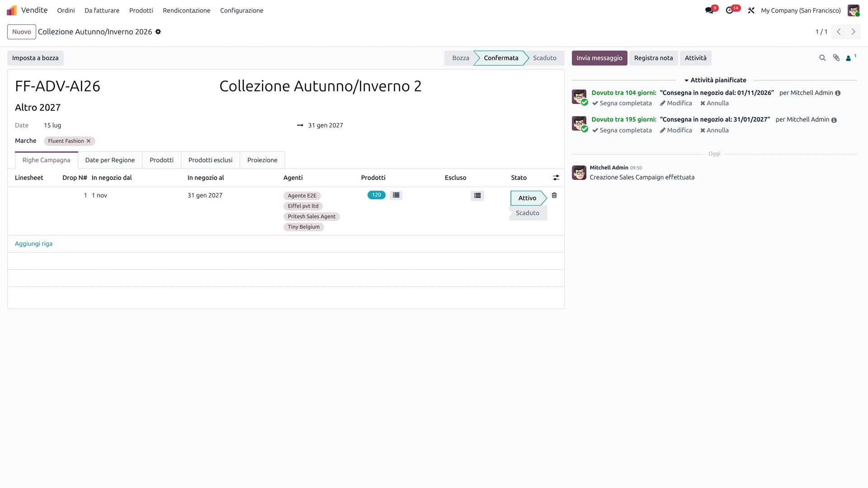Click Invia messaggio button
This screenshot has height=488, width=868.
coord(599,58)
